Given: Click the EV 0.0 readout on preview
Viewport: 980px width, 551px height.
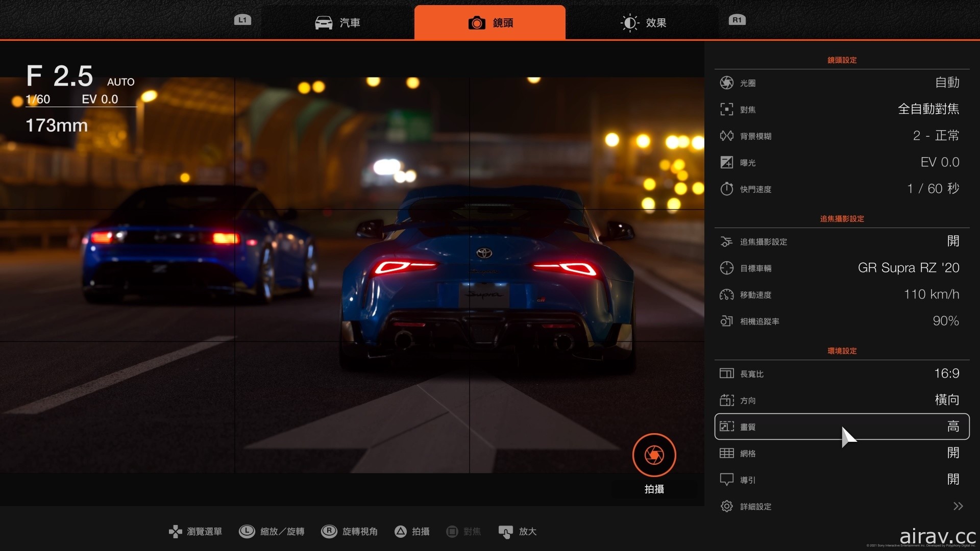Looking at the screenshot, I should [100, 99].
